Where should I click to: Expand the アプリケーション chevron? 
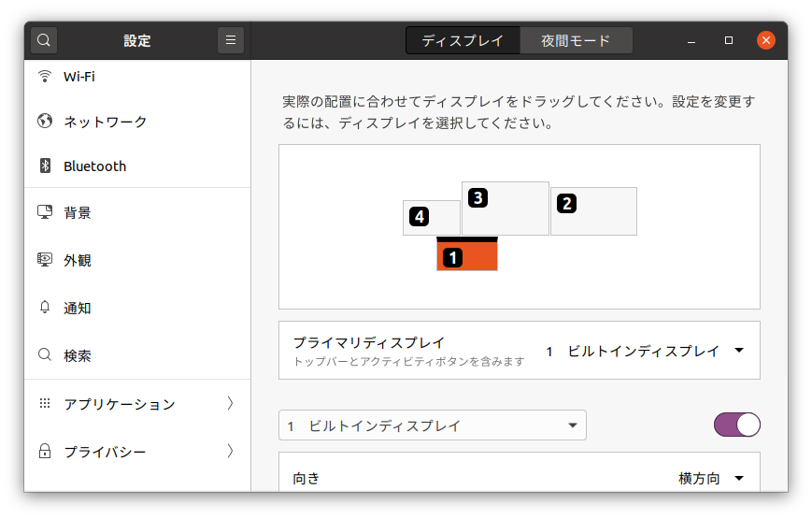pos(230,403)
